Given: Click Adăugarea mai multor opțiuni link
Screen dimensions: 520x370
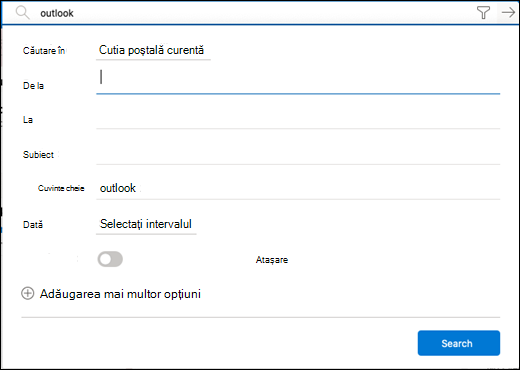Looking at the screenshot, I should tap(120, 294).
